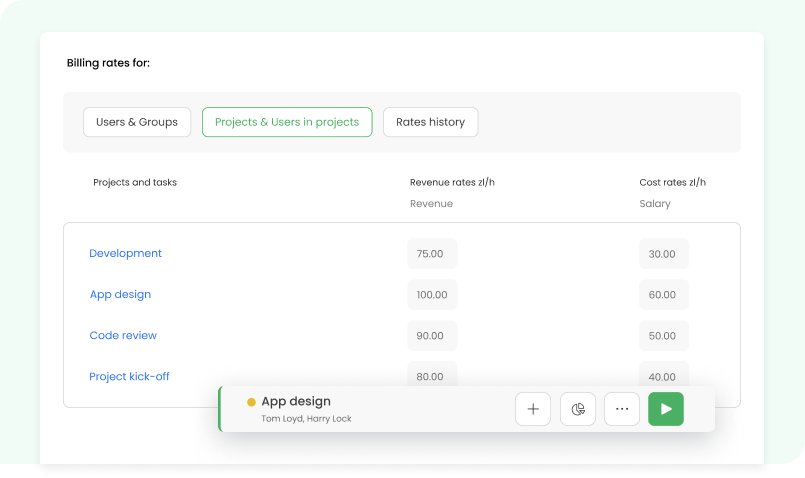Select the Code review cost rate 50.00
This screenshot has width=805, height=478.
tap(663, 336)
